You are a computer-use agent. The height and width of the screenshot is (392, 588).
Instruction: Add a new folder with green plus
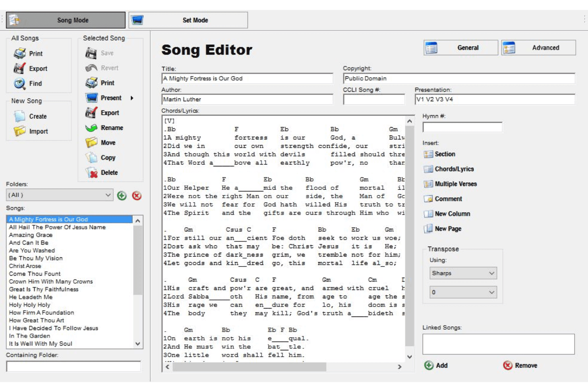click(122, 196)
